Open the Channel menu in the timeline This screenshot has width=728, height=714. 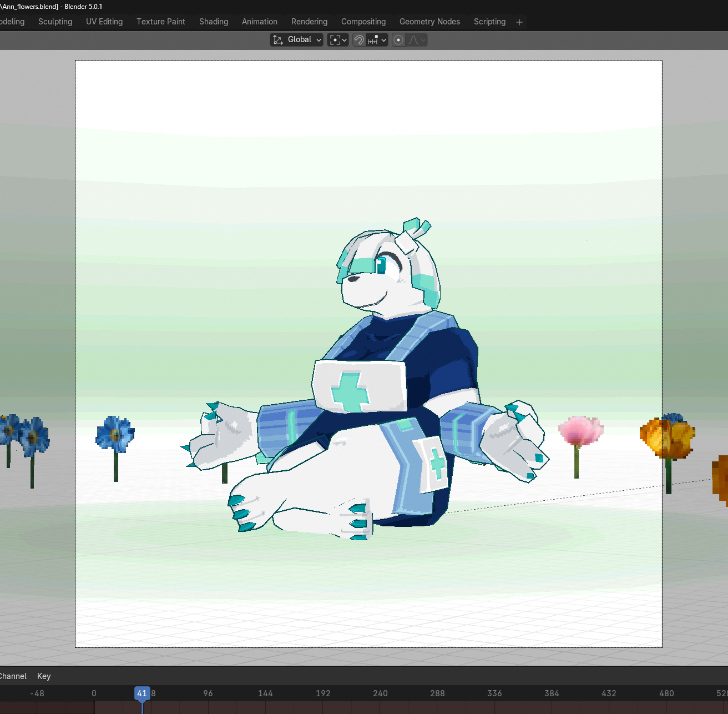point(13,676)
